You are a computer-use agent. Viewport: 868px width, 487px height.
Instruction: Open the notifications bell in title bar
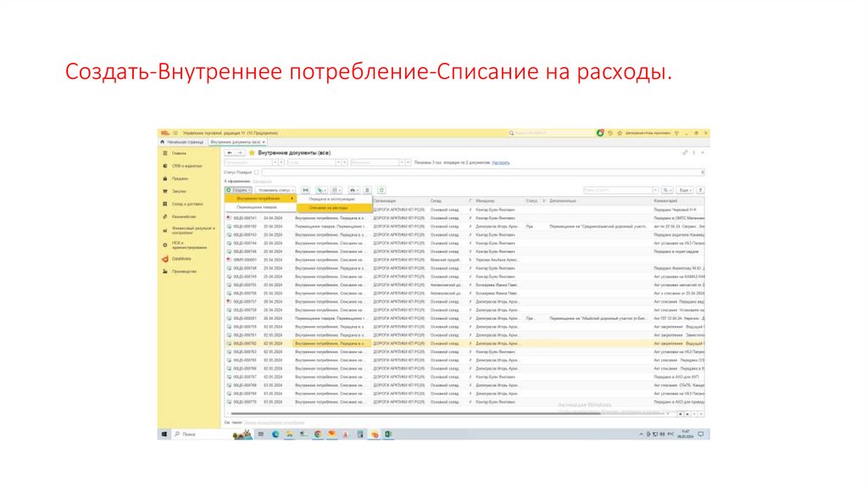[x=600, y=133]
